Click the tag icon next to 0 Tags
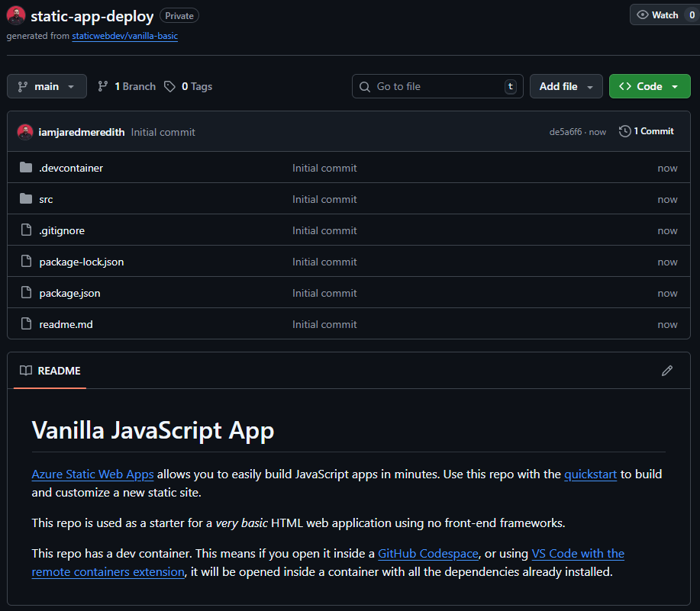The image size is (700, 611). (169, 86)
